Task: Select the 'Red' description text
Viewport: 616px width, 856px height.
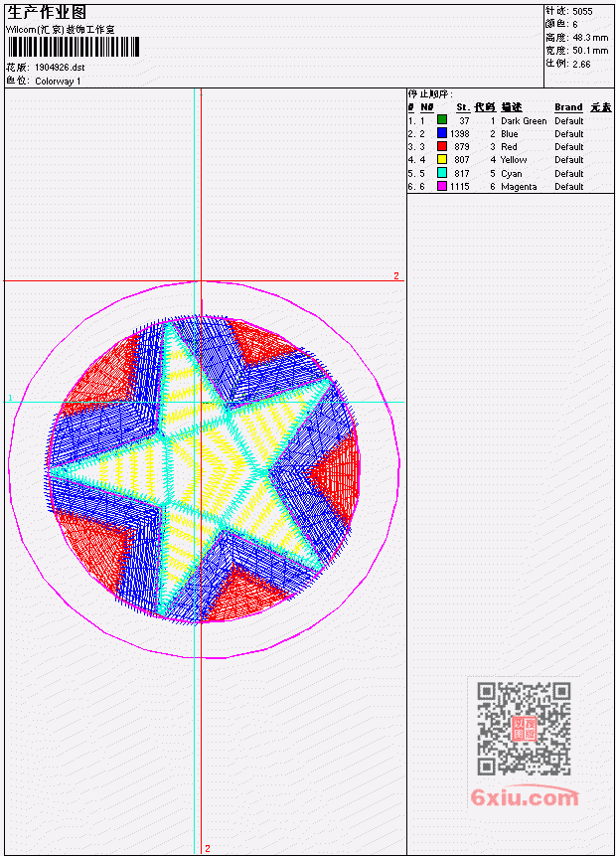Action: [x=509, y=147]
